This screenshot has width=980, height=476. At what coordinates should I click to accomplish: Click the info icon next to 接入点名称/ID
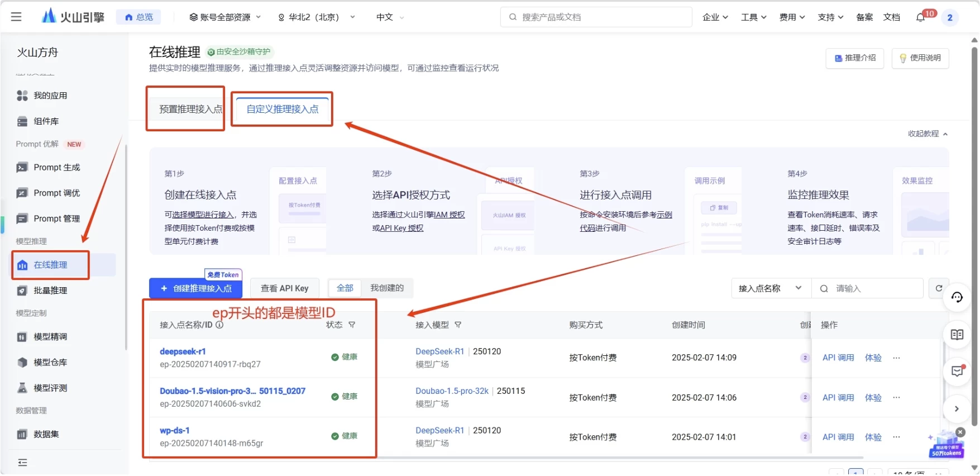click(219, 325)
